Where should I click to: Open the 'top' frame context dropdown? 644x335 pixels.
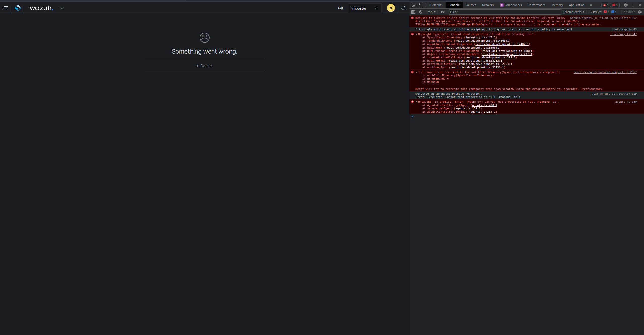431,12
